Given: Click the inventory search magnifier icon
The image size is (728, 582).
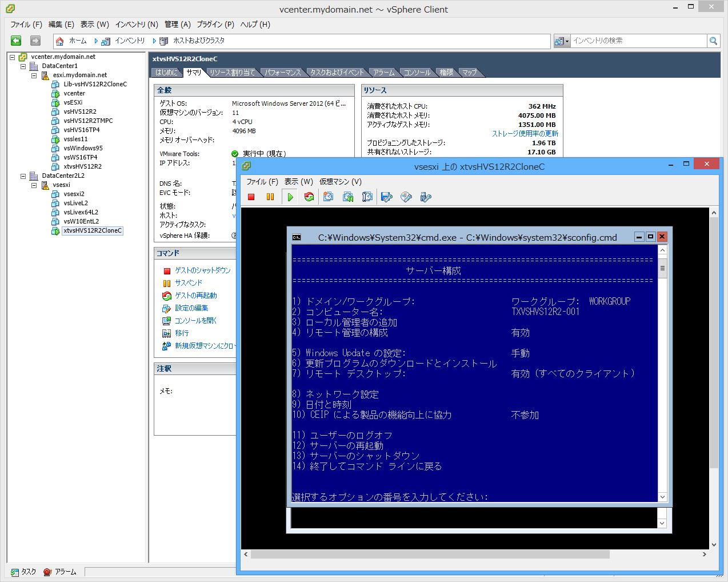Looking at the screenshot, I should (x=713, y=41).
